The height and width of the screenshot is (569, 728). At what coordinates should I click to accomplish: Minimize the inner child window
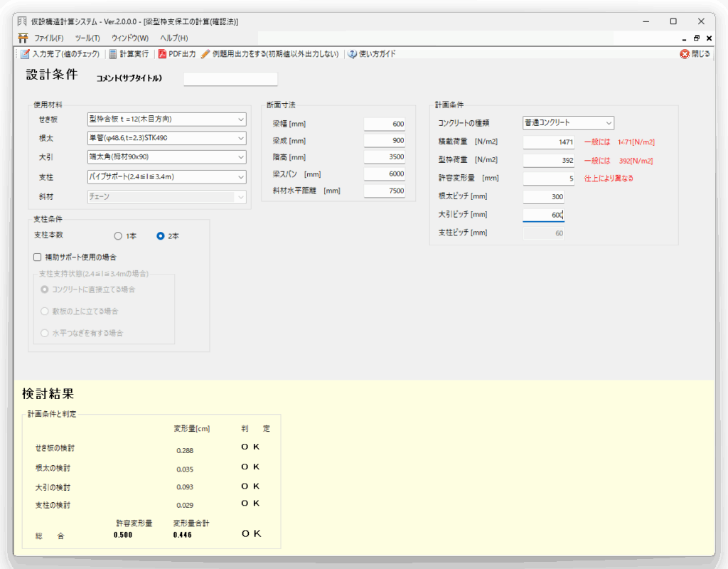pos(685,38)
